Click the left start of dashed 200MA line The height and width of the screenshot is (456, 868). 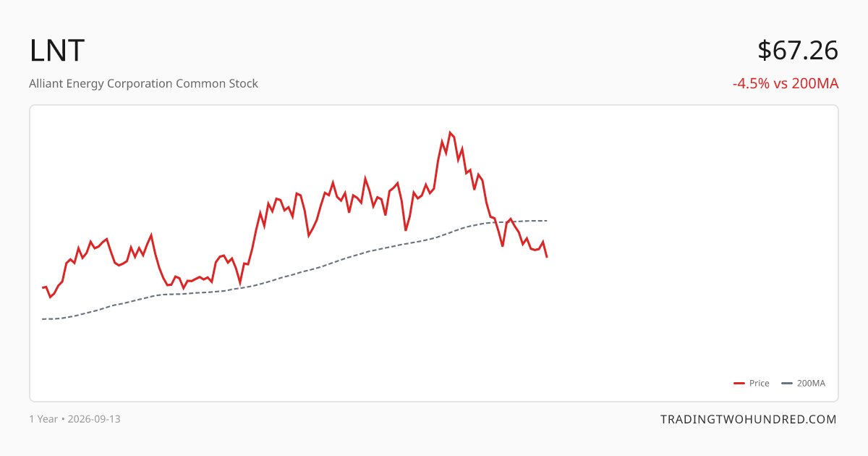[x=43, y=319]
